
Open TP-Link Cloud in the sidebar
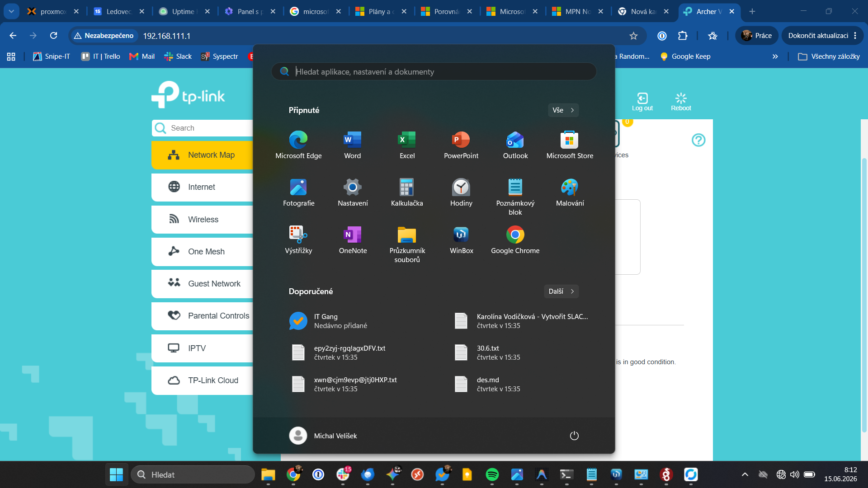point(202,380)
